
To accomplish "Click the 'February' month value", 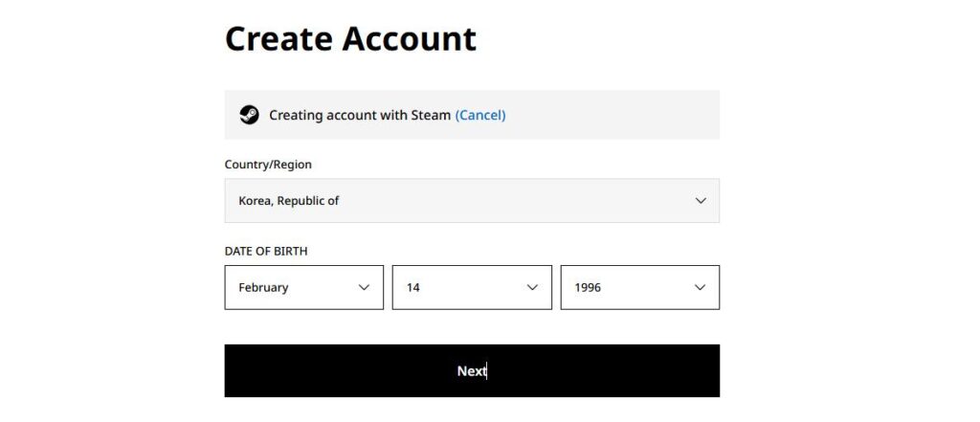I will 263,287.
